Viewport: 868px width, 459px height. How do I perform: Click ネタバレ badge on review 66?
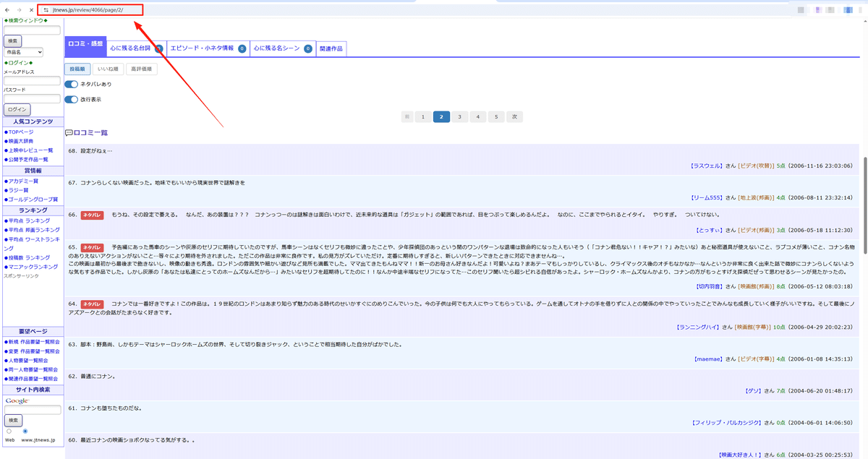coord(92,215)
